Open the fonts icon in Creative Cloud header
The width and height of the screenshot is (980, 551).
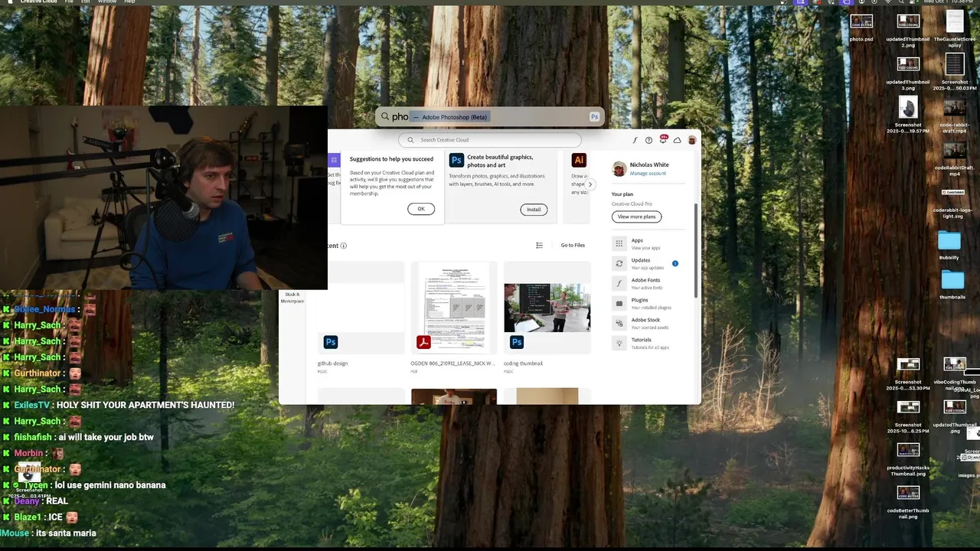[x=635, y=140]
